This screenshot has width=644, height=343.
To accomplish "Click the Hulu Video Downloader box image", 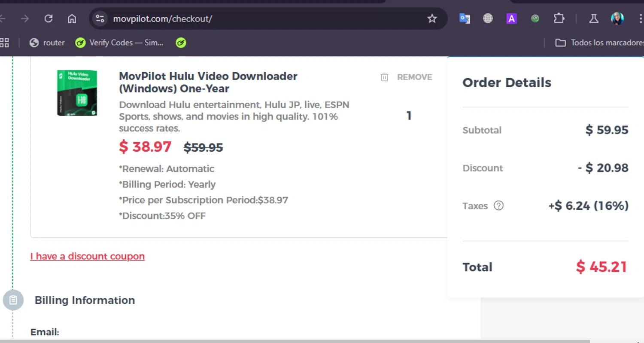I will [x=77, y=93].
